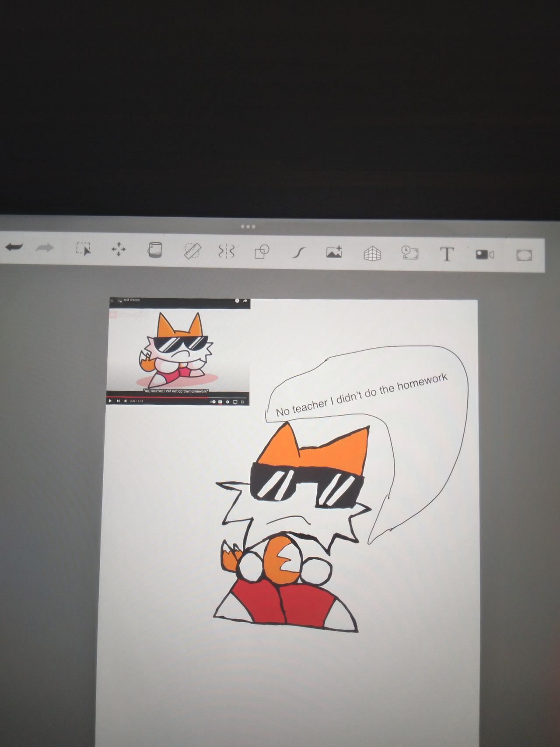Select the Text tool
The height and width of the screenshot is (747, 560).
447,254
